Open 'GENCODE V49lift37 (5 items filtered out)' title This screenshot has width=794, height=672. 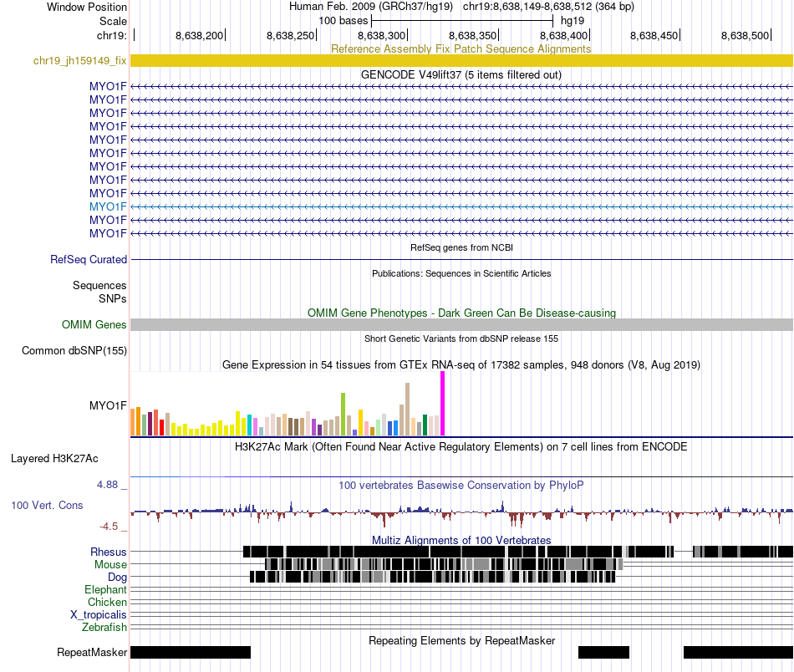461,75
